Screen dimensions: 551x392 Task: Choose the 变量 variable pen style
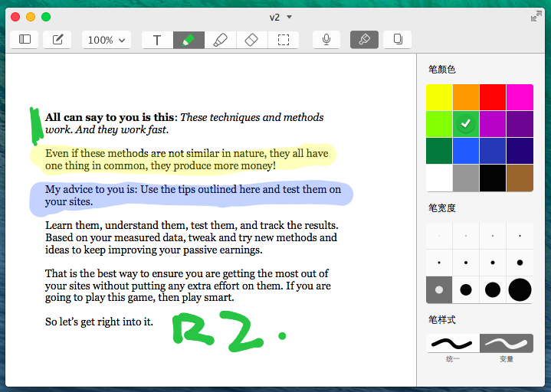point(506,343)
